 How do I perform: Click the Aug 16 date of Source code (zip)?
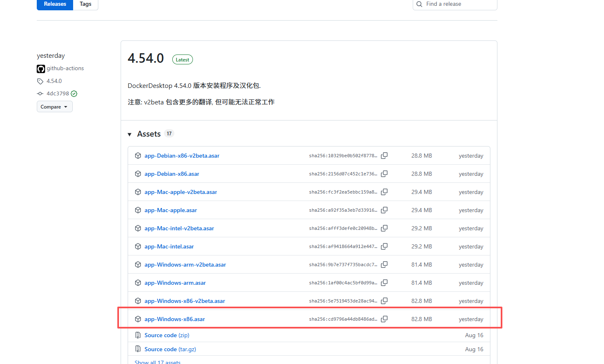point(474,335)
